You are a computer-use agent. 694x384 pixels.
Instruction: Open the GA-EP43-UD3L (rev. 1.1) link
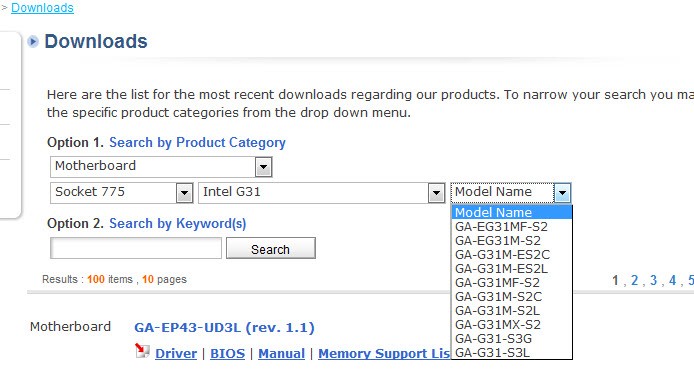pyautogui.click(x=224, y=328)
